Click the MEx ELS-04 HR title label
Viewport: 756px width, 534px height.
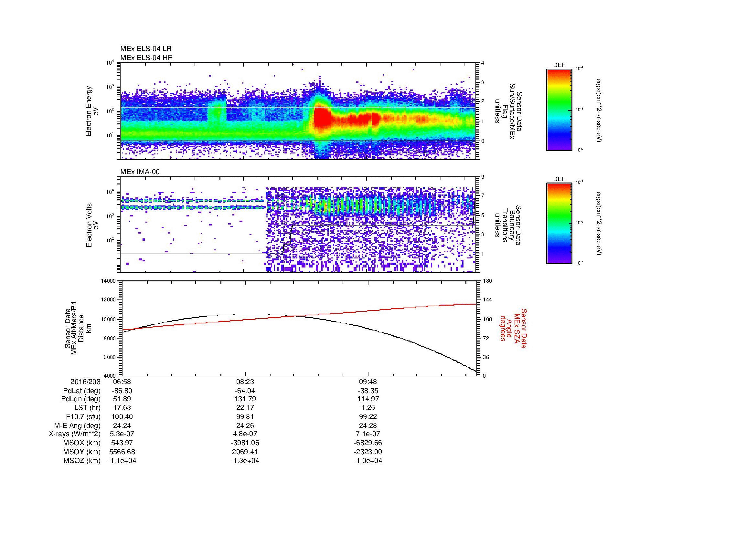pyautogui.click(x=146, y=58)
